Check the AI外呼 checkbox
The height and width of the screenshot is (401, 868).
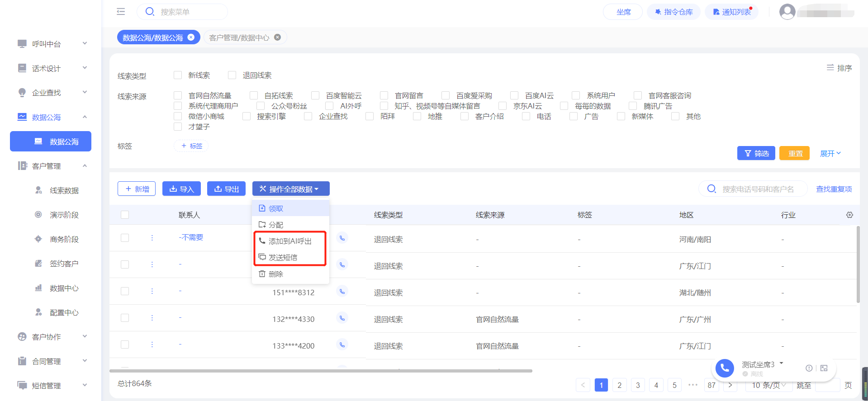click(x=330, y=106)
